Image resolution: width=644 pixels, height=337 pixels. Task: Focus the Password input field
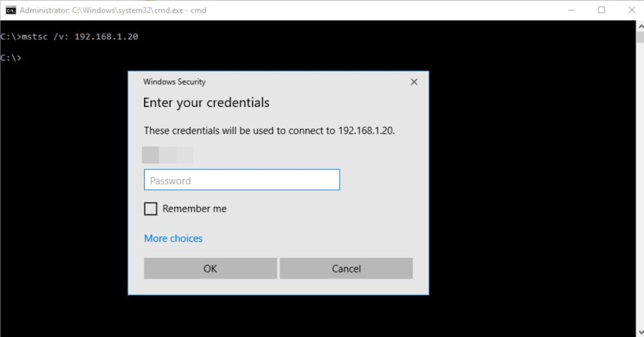[241, 180]
